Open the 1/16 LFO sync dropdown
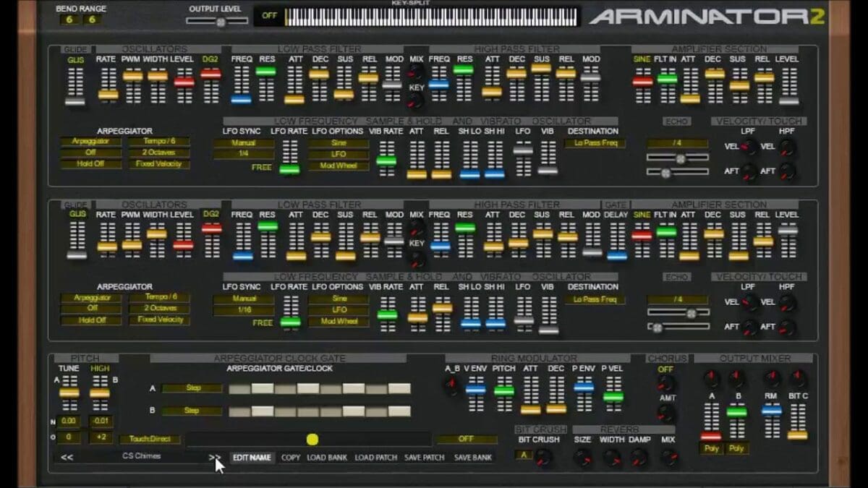Image resolution: width=868 pixels, height=488 pixels. click(x=244, y=310)
